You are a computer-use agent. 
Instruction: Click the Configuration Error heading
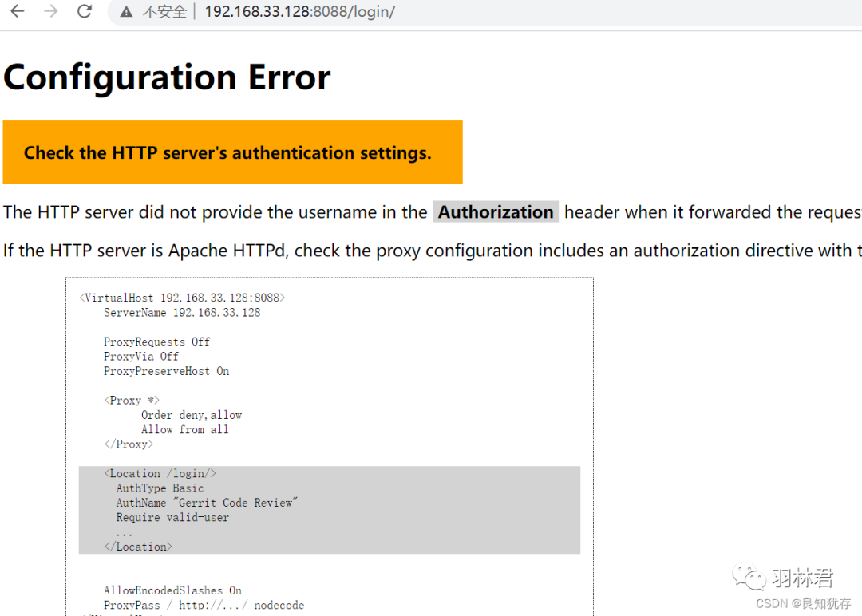pos(167,77)
